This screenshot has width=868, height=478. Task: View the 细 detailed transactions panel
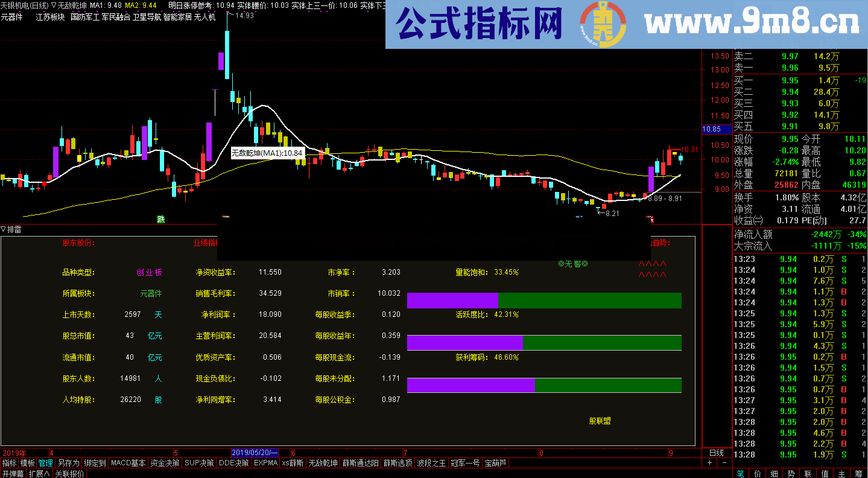click(x=773, y=473)
